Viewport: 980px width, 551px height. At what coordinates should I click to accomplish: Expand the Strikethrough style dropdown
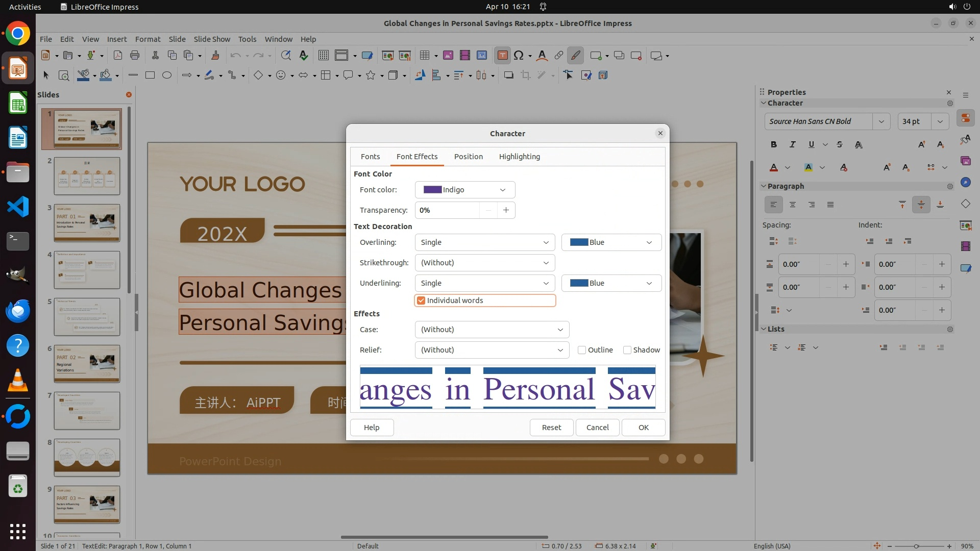[x=484, y=263]
